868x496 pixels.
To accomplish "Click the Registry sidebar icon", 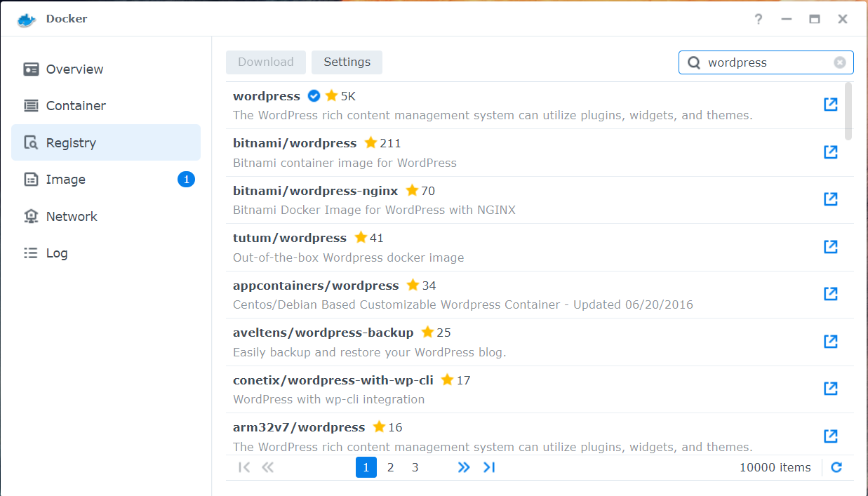I will click(31, 143).
